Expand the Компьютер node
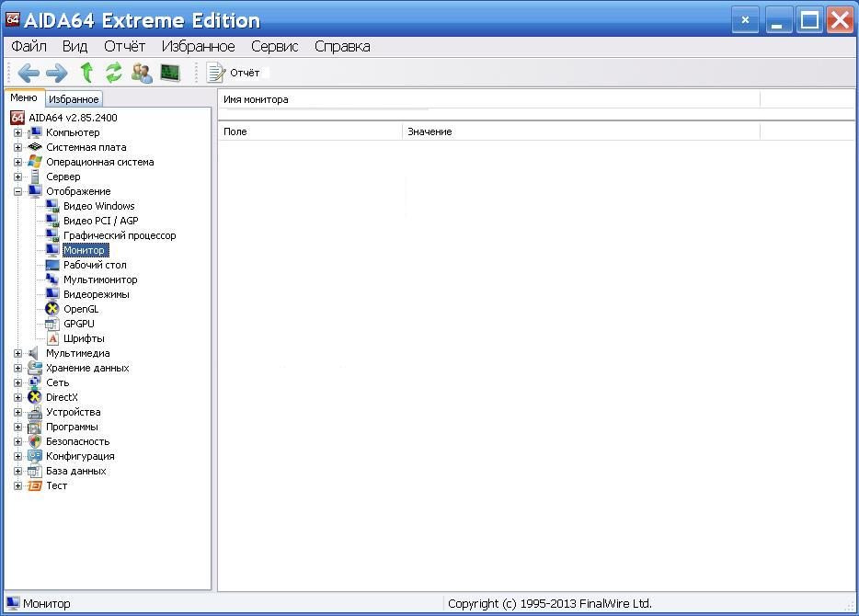Image resolution: width=859 pixels, height=616 pixels. click(17, 132)
